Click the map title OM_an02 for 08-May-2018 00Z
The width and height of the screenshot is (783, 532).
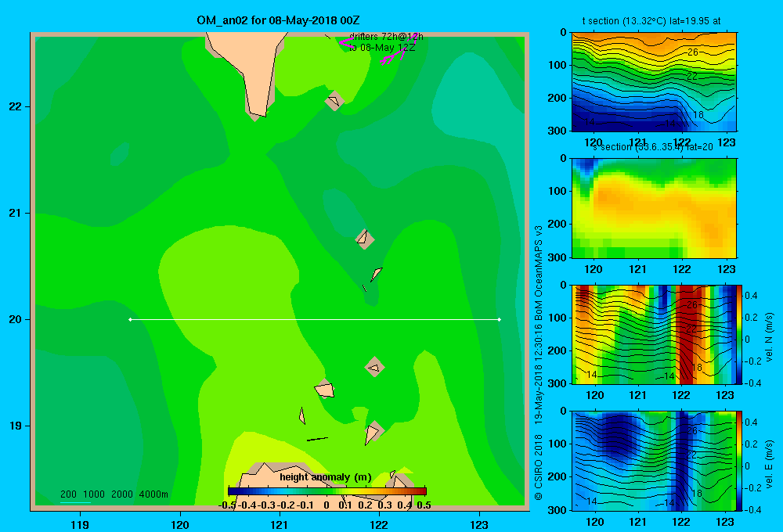coord(278,20)
